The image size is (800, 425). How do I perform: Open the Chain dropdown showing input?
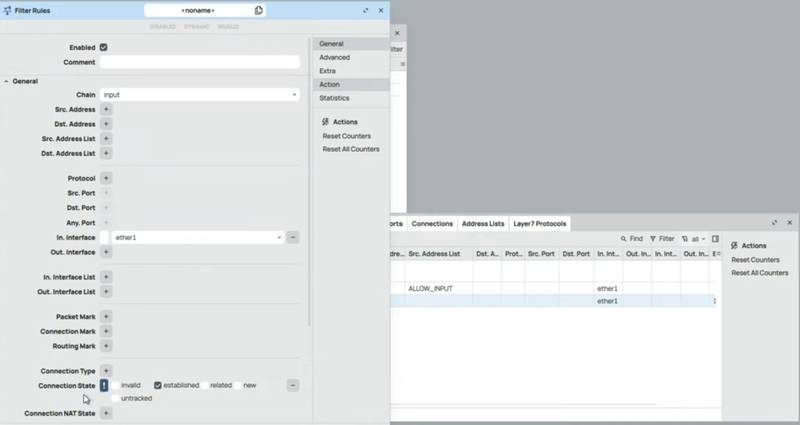[199, 95]
